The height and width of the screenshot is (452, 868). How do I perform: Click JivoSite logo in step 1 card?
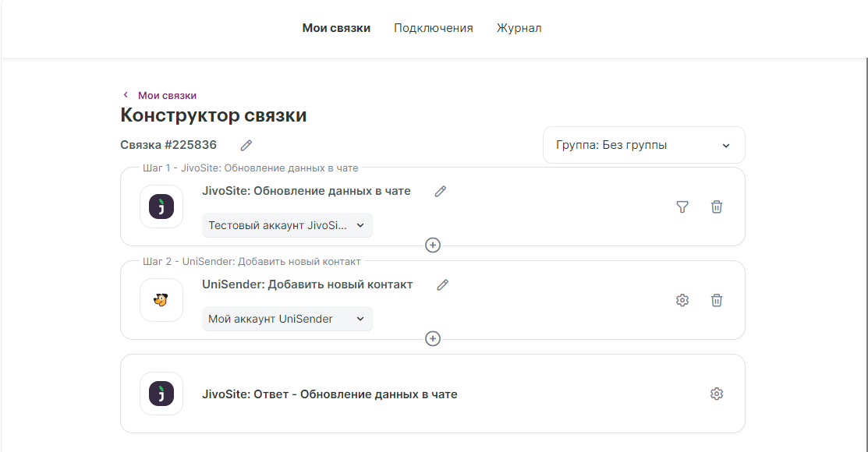161,207
